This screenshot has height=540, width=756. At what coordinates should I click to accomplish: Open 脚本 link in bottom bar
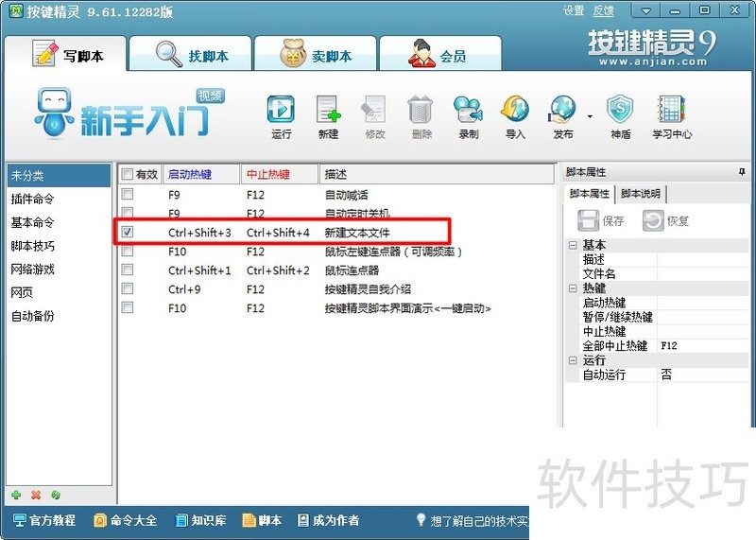(x=262, y=520)
